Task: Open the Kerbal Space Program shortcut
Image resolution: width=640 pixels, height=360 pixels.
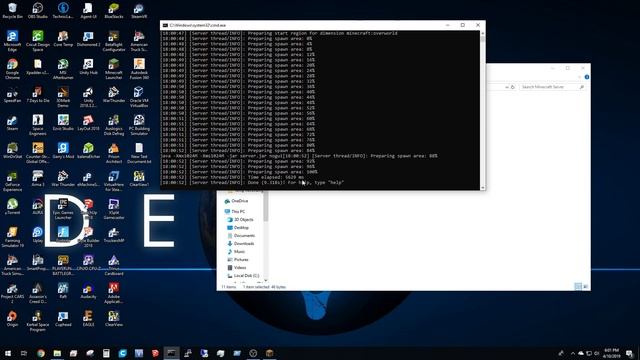Action: 38,321
